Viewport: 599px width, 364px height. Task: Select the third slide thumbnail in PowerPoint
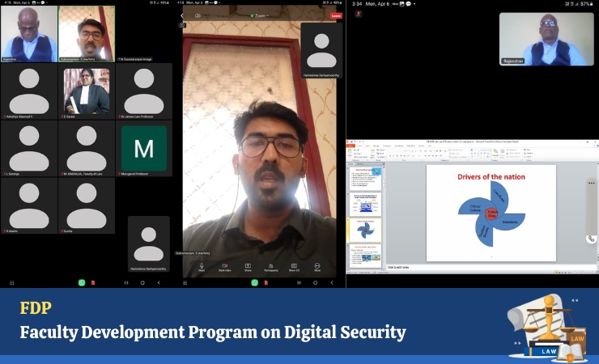(365, 230)
